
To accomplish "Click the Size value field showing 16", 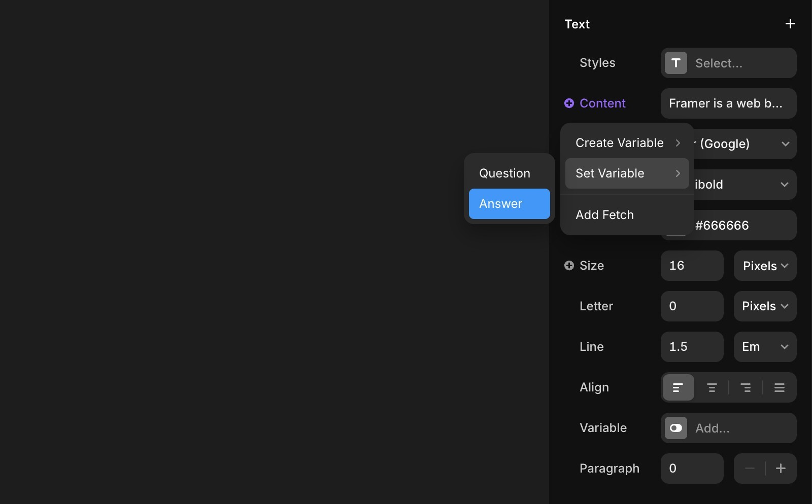I will (x=692, y=266).
